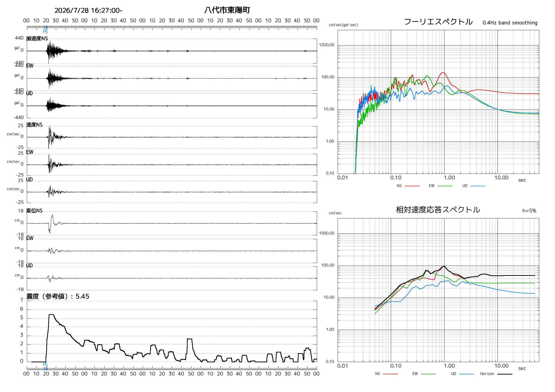Click the blue PS marker below the intensity chart
Screen dimensions: 555x392
(x=45, y=365)
